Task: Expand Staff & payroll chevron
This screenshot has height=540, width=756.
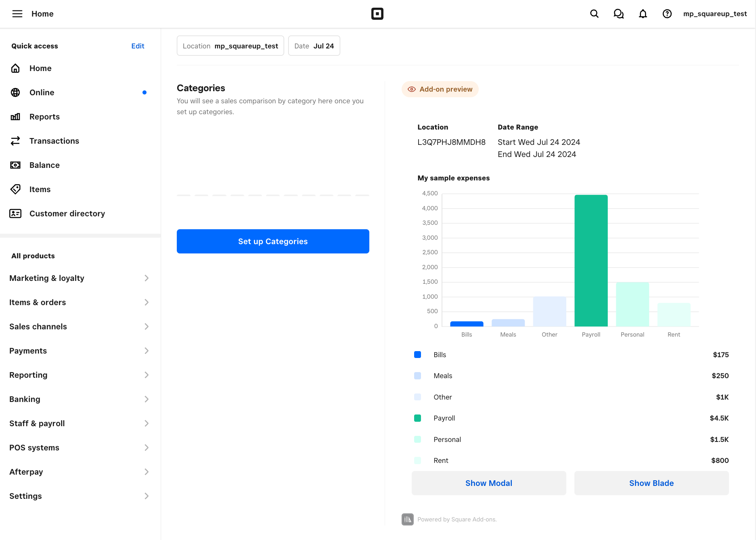Action: click(147, 423)
